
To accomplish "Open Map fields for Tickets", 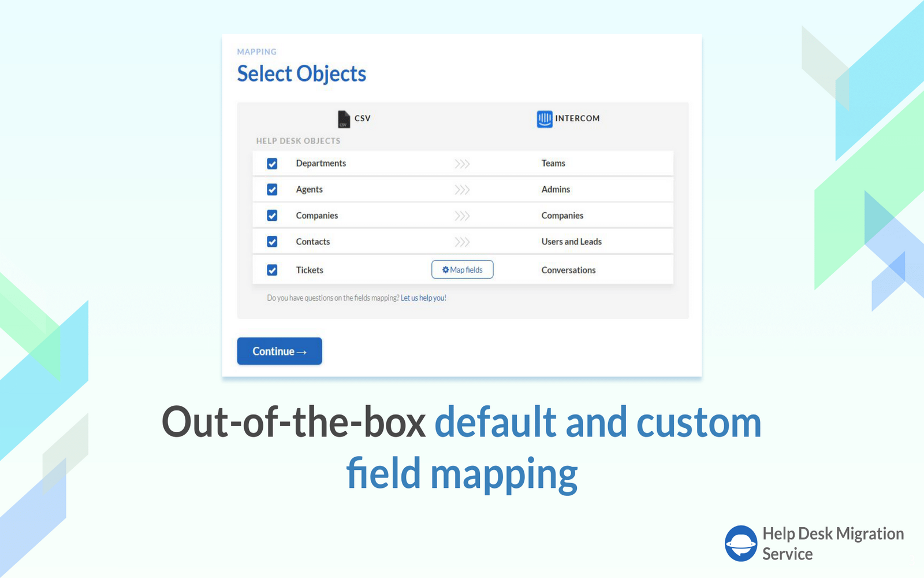I will pos(462,270).
